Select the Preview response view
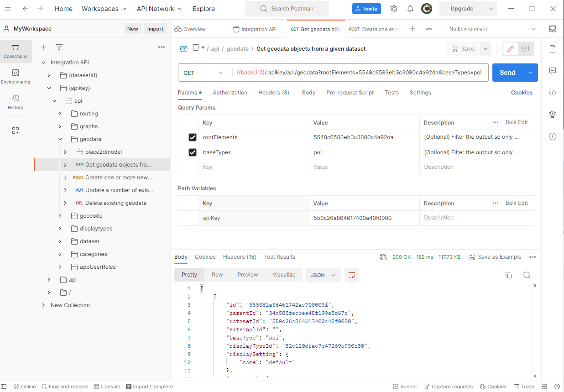Image resolution: width=564 pixels, height=392 pixels. click(248, 275)
